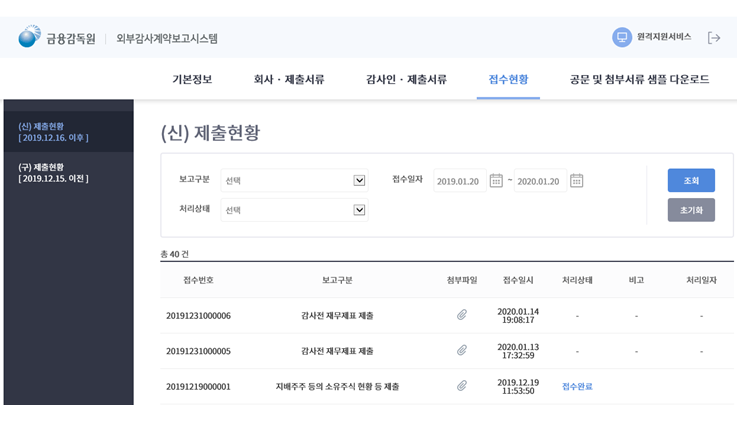Open attachment clip for 20191231000005
The width and height of the screenshot is (737, 422).
[462, 351]
